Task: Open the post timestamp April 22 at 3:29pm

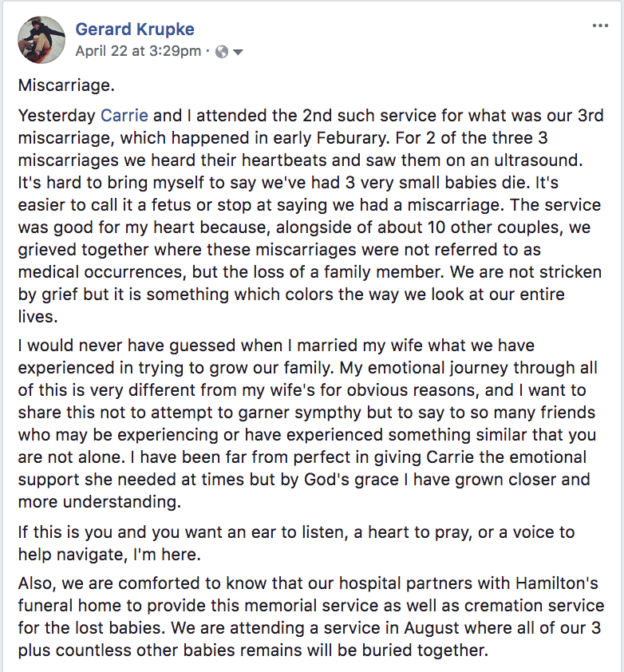Action: (138, 51)
